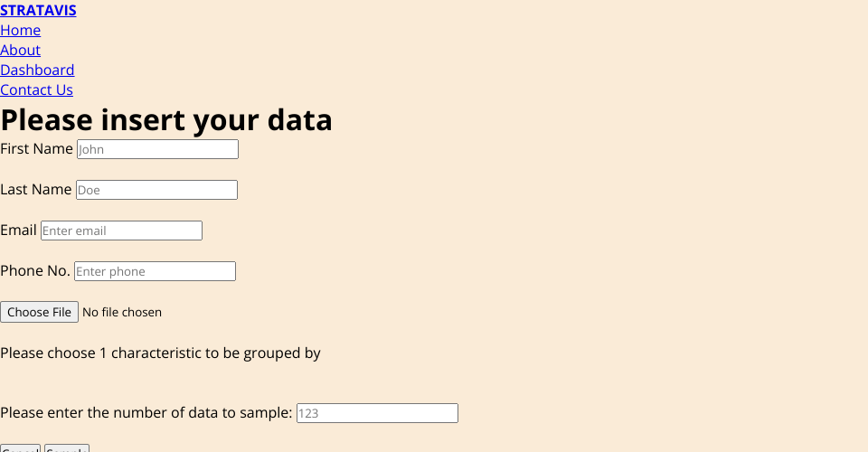Viewport: 868px width, 452px height.
Task: Navigate to the Dashboard link
Action: pyautogui.click(x=37, y=71)
